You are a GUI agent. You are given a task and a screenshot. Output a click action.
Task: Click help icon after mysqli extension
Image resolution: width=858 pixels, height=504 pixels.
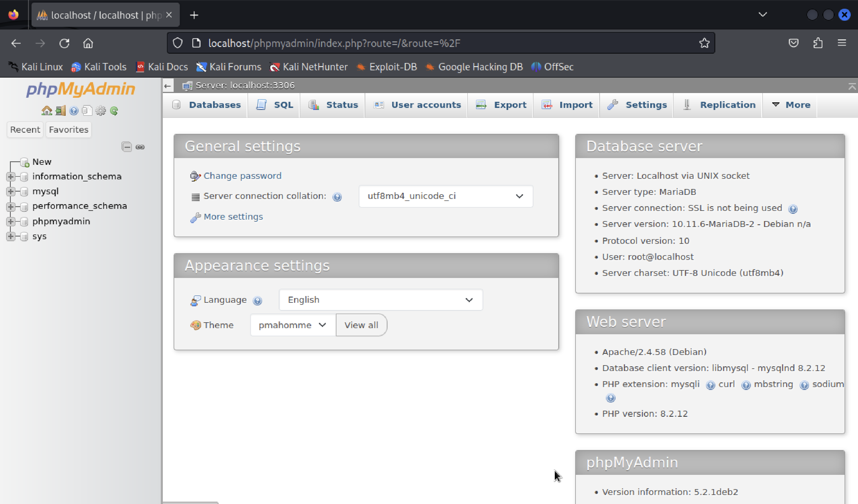[711, 385]
